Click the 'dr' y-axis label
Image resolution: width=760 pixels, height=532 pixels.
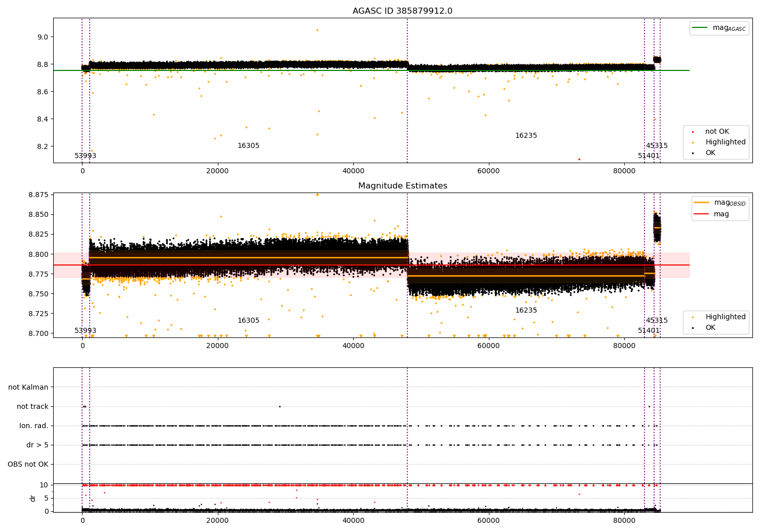click(x=33, y=498)
